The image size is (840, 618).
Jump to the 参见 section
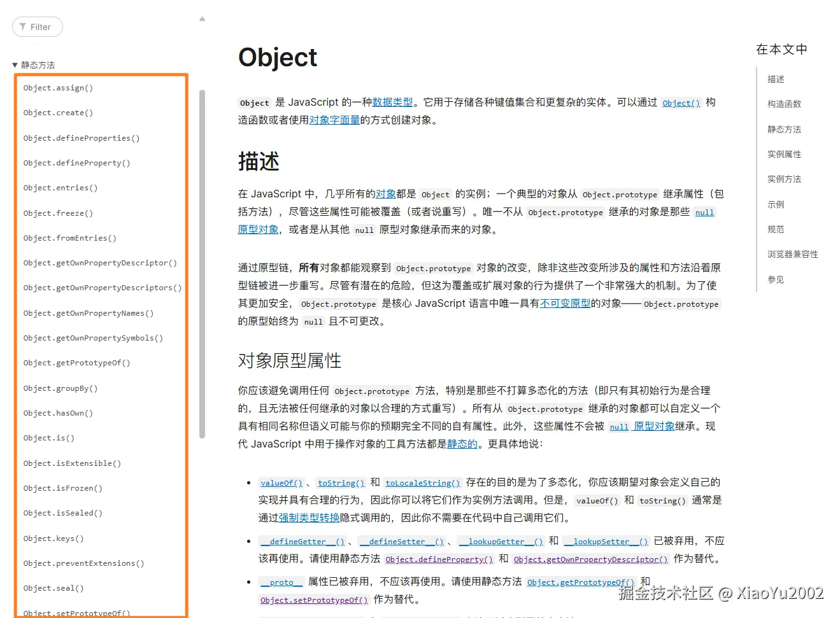click(x=776, y=279)
